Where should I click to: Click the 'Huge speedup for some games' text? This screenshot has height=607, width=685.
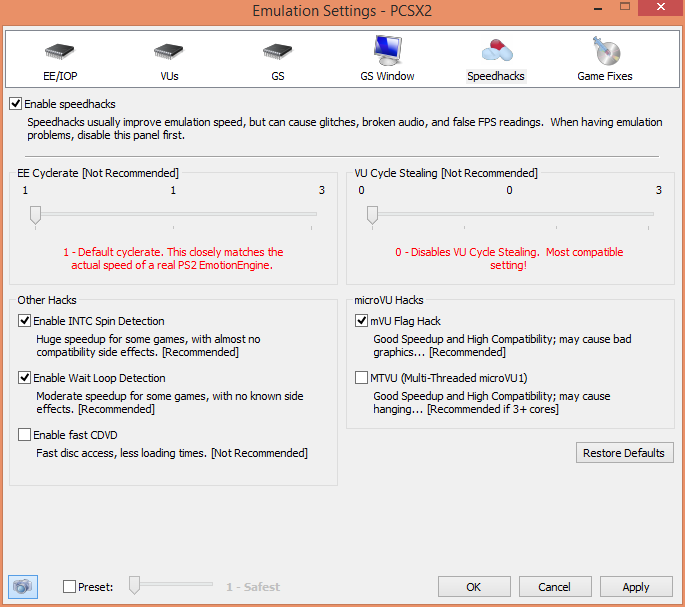[148, 346]
